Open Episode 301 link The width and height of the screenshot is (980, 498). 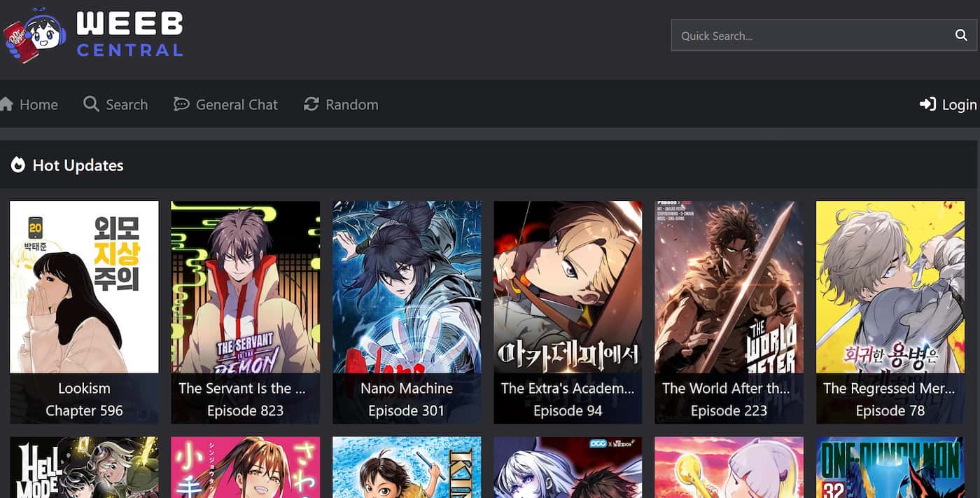[x=407, y=410]
